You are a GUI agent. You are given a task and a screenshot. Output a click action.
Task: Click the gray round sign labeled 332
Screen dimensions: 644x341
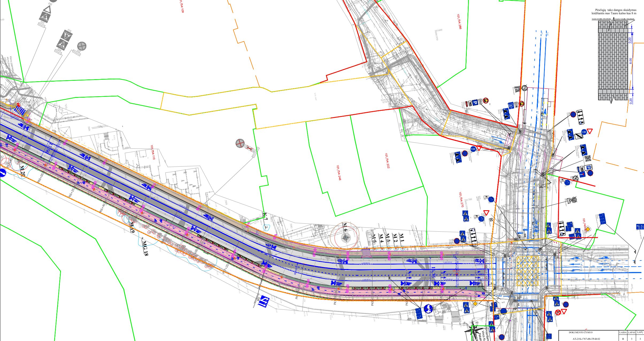pos(82,46)
